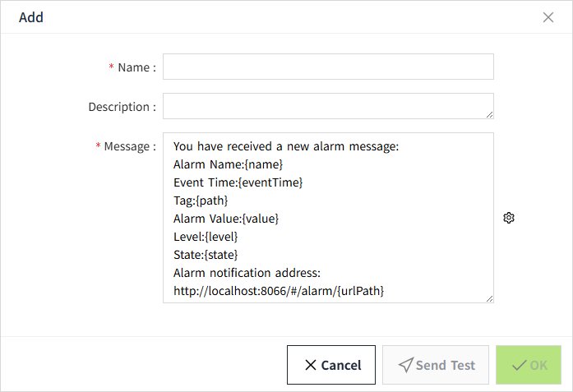
Task: Click the Alarm Value:{value} line
Action: click(226, 219)
